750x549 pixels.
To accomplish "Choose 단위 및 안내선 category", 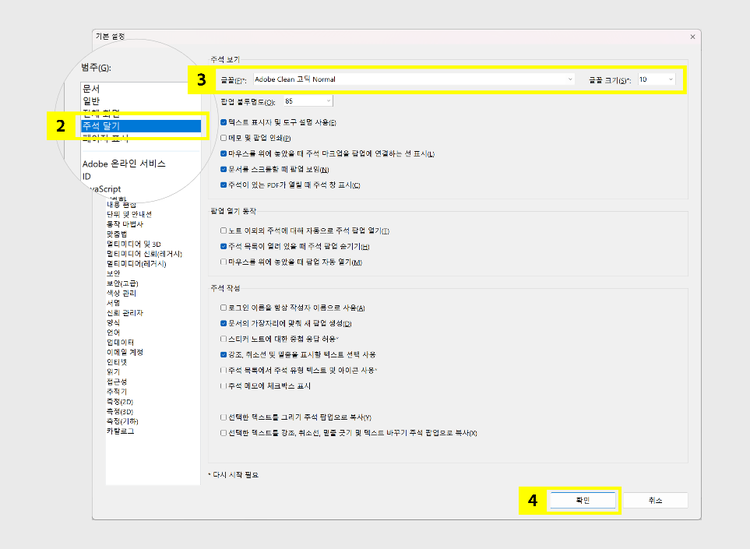I will click(x=129, y=214).
